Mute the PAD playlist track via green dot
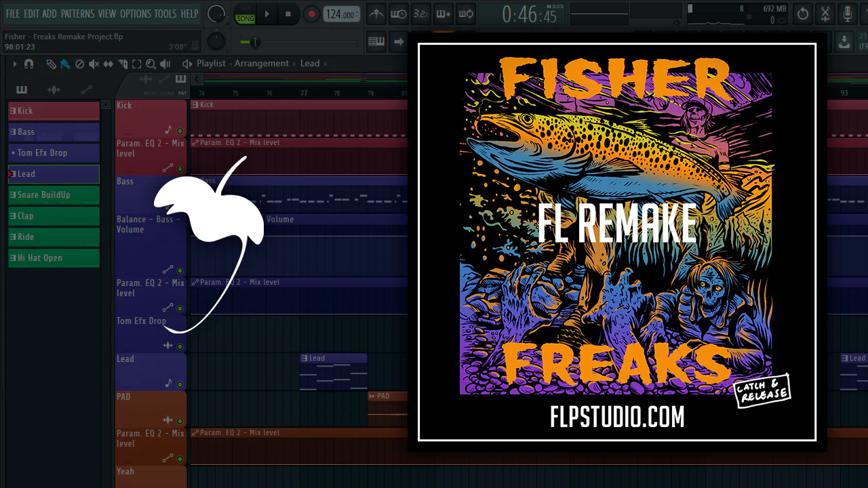 pos(180,421)
